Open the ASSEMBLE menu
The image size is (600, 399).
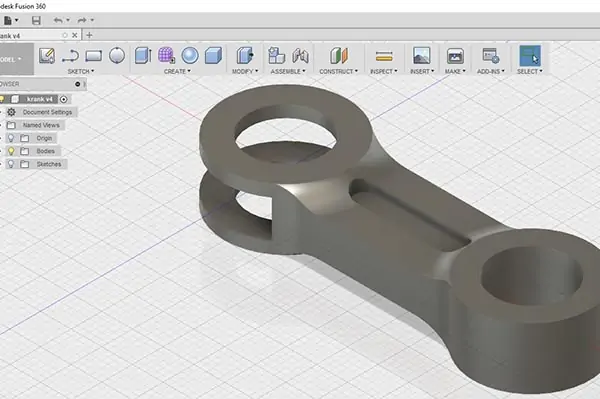click(288, 72)
